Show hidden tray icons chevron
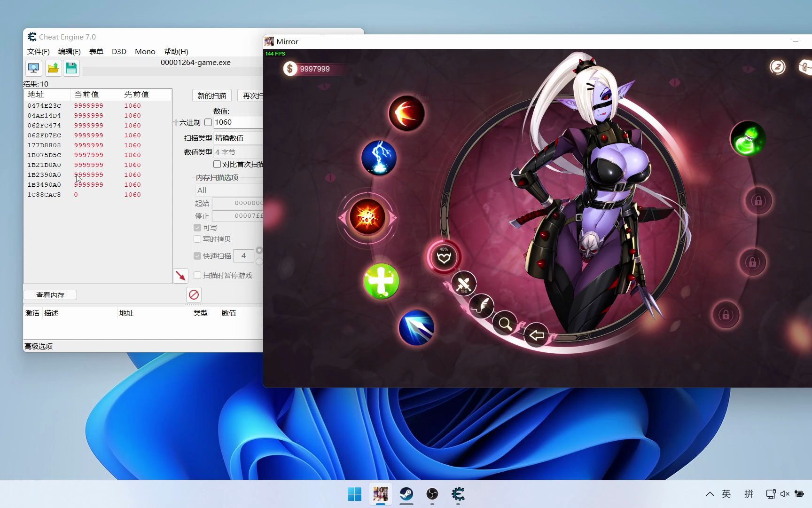Screen dimensions: 812x508 tap(710, 494)
